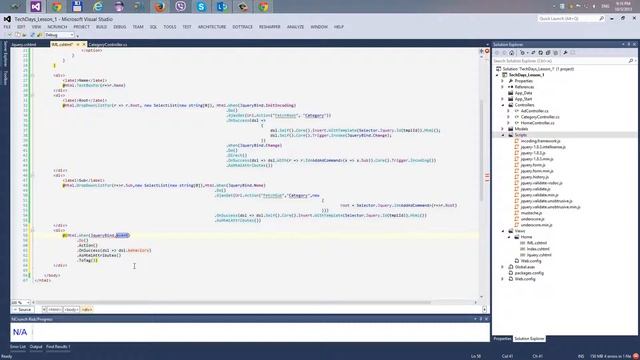Open Visual Studio from the taskbar
Viewport: 640px width, 360px height.
36,6
